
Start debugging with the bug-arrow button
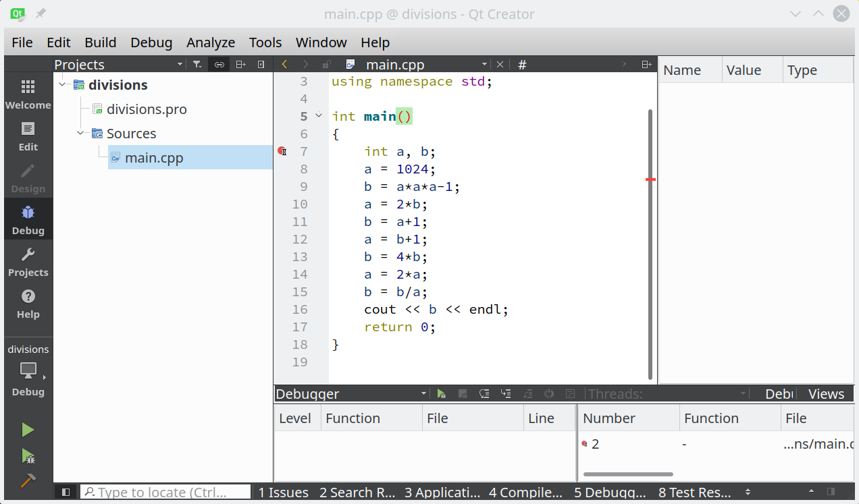point(28,456)
